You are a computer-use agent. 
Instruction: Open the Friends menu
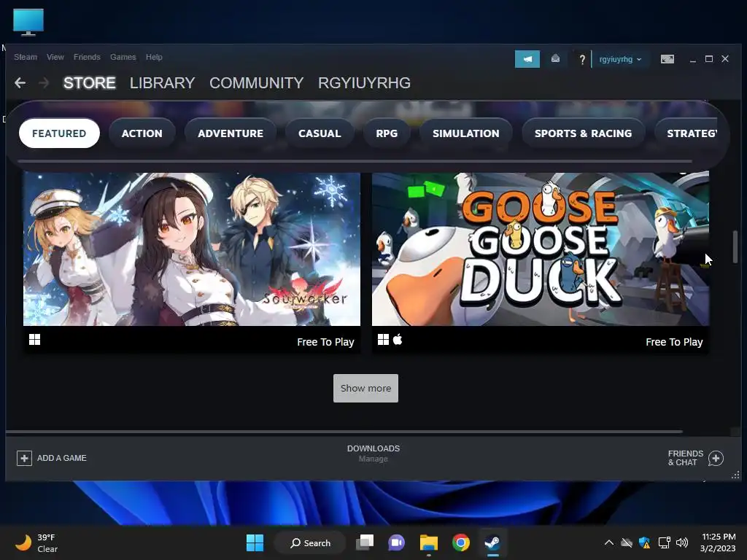point(87,57)
